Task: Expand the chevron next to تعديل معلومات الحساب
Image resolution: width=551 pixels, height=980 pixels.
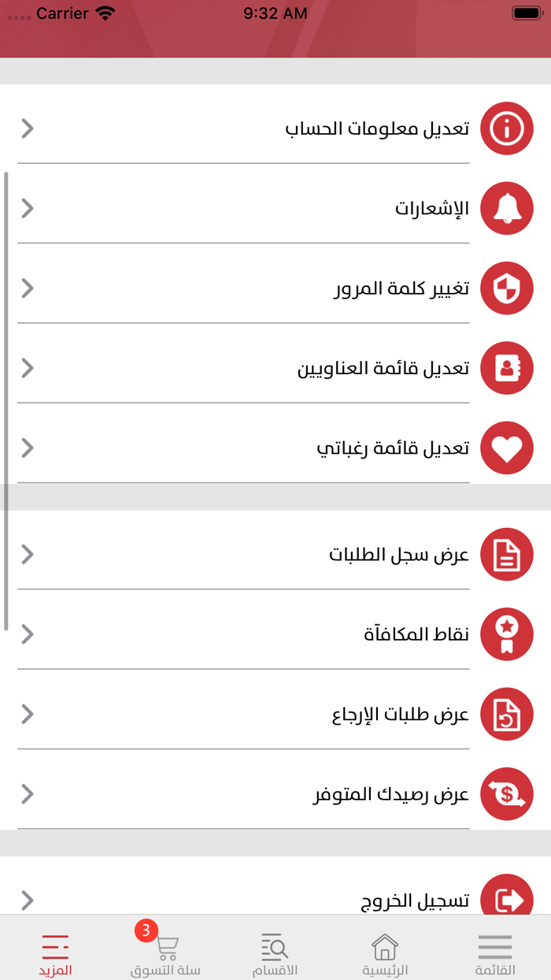Action: [x=27, y=128]
